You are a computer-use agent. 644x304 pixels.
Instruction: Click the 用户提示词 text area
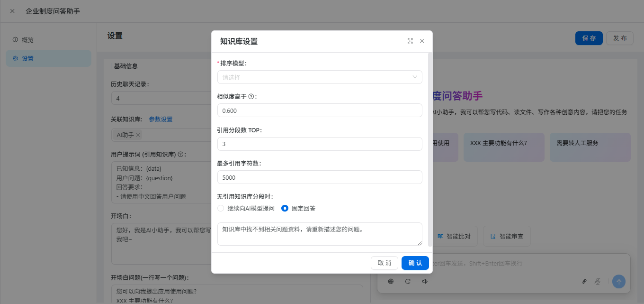coord(161,182)
